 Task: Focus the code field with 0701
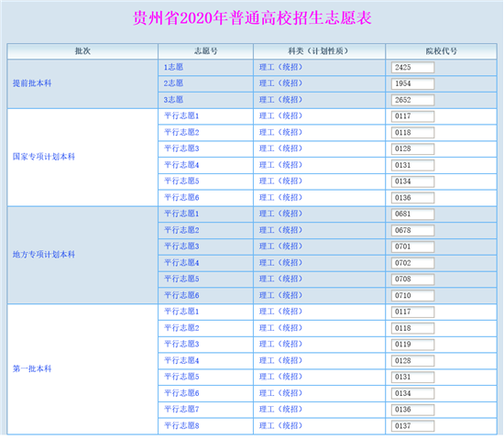[x=412, y=247]
